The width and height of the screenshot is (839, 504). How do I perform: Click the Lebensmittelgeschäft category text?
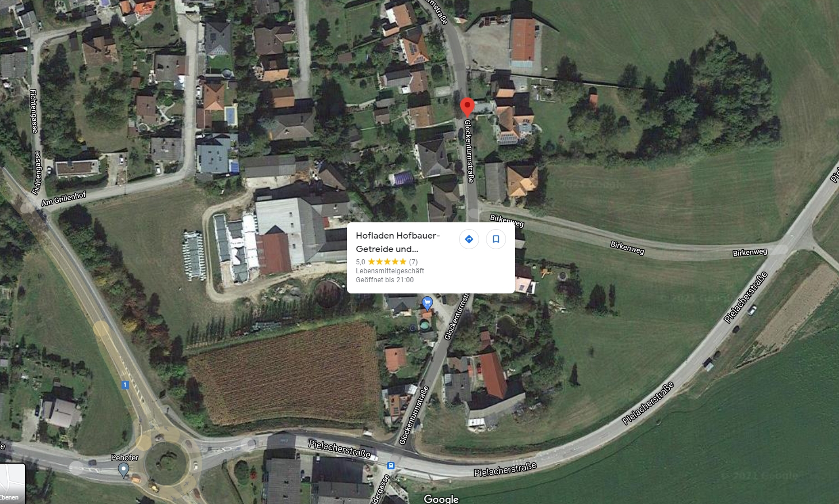coord(390,271)
